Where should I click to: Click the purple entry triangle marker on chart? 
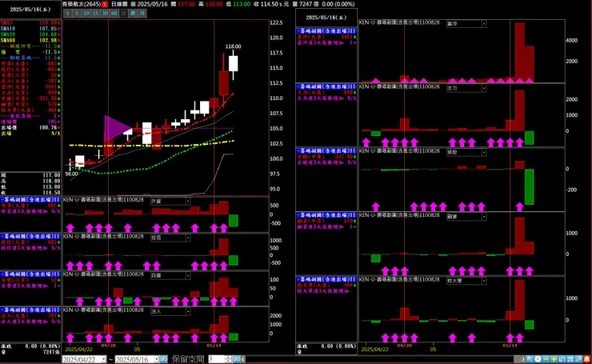[x=117, y=128]
